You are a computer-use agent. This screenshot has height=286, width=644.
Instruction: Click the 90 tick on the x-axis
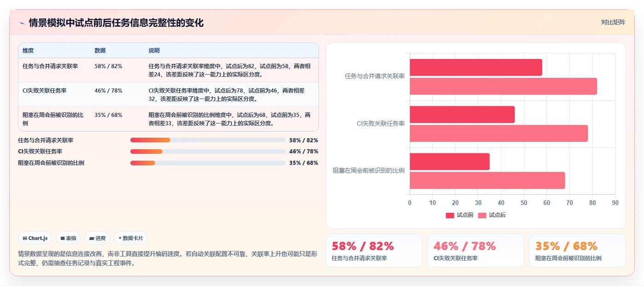(x=615, y=203)
